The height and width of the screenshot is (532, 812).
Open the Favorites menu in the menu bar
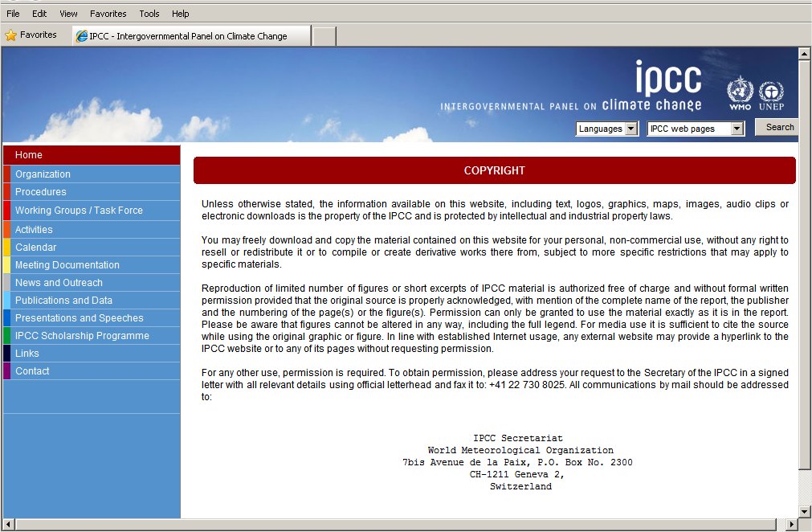point(108,14)
